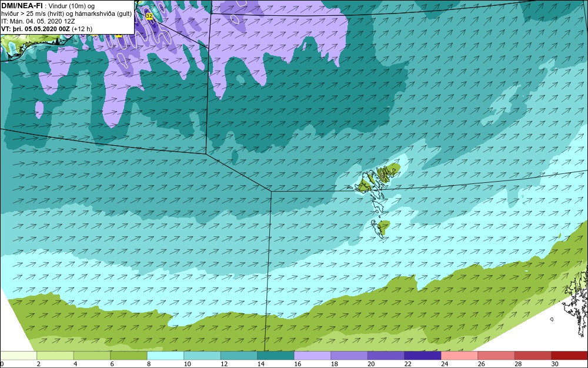Screen dimensions: 588x368
Task: Click the salmon 26–28 m/s legend swatch
Action: (496, 356)
